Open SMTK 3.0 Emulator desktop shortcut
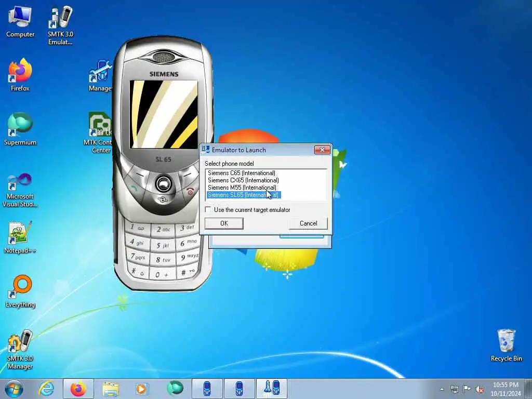Image resolution: width=532 pixels, height=399 pixels. tap(60, 25)
